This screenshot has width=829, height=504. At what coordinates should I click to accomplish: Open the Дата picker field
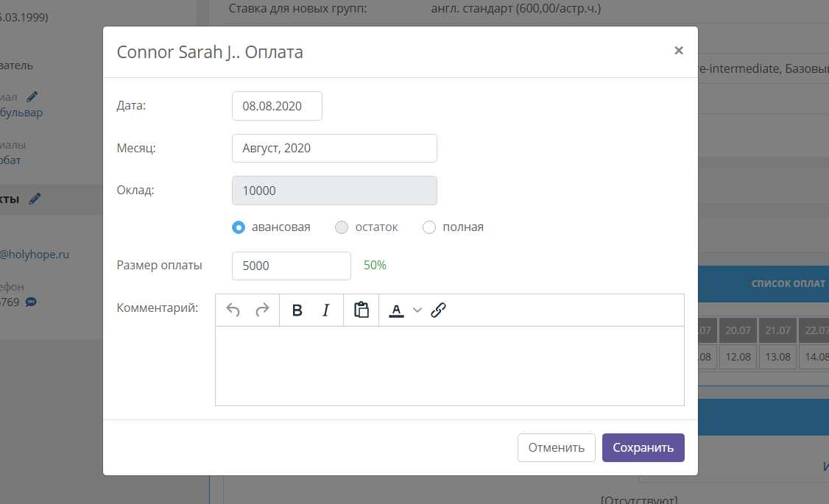click(277, 106)
